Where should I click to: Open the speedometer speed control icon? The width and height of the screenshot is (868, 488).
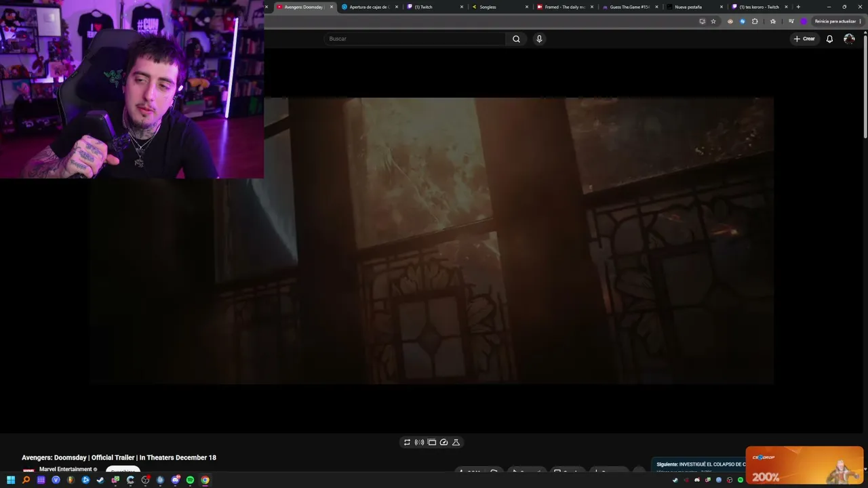(443, 442)
